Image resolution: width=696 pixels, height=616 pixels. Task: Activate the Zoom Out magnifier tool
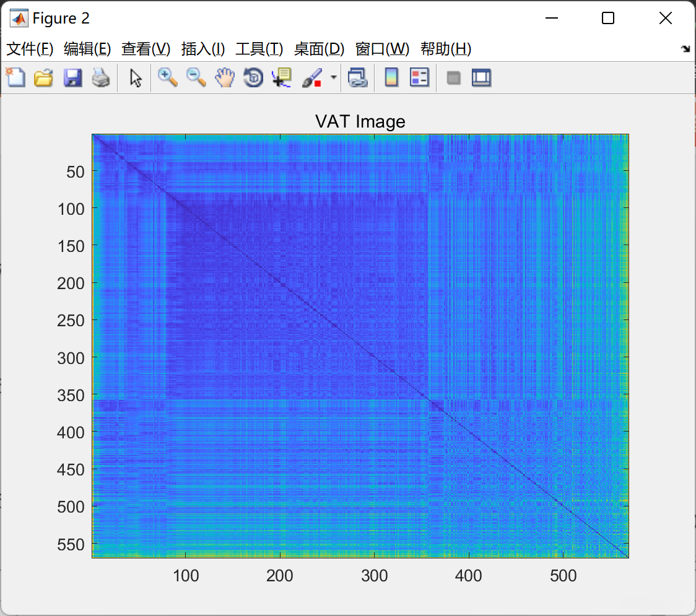click(x=196, y=77)
